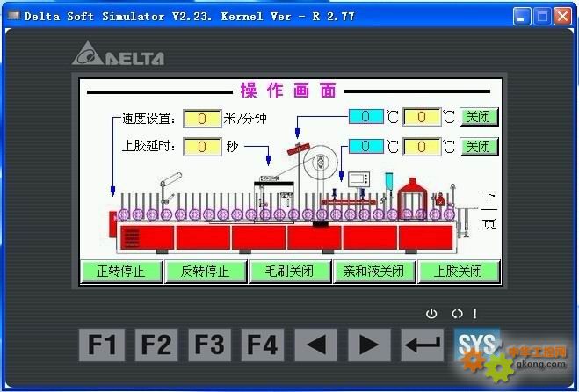
Task: Click the F2 function key
Action: pyautogui.click(x=156, y=345)
